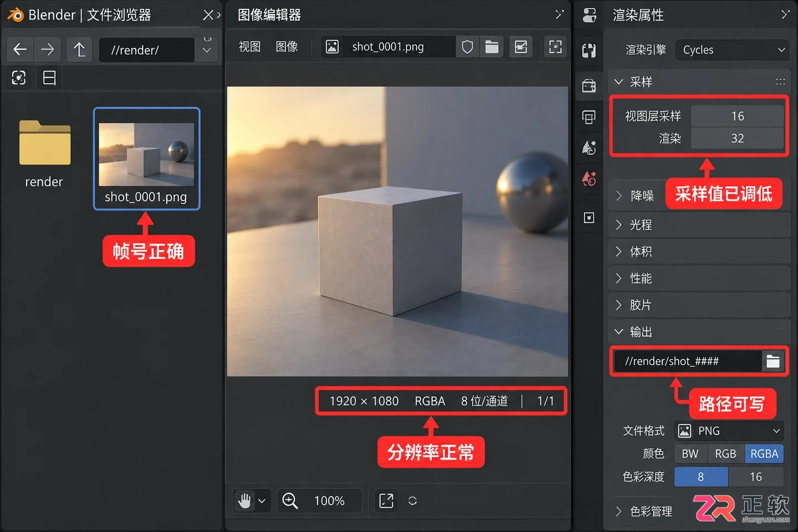Click the 100% zoom value
Viewport: 798px width, 532px height.
tap(329, 501)
